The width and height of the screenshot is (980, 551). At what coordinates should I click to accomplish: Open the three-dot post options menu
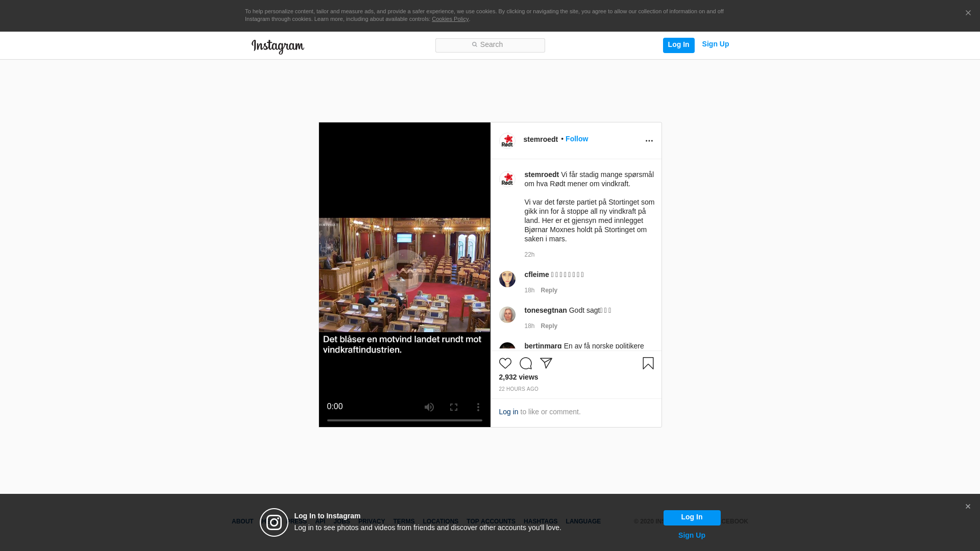[649, 141]
